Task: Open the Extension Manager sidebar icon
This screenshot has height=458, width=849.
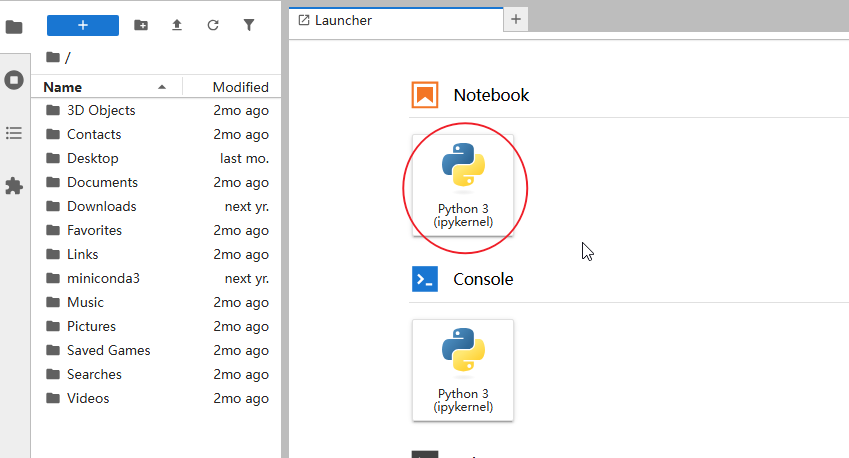Action: point(14,186)
